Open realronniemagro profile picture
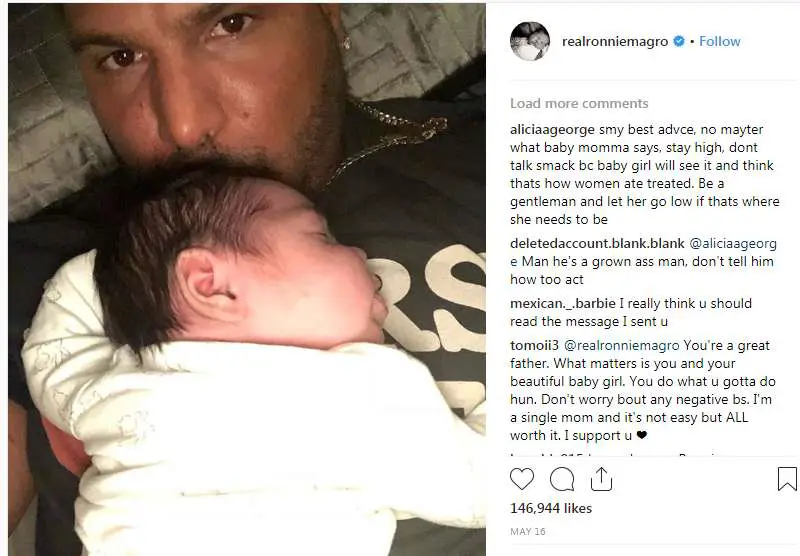Image resolution: width=800 pixels, height=556 pixels. (530, 41)
